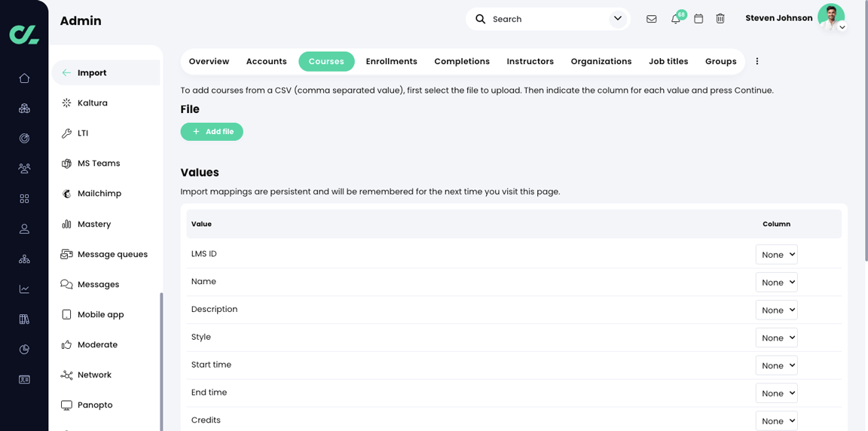Open MS Teams in the sidebar
This screenshot has width=868, height=431.
90,164
